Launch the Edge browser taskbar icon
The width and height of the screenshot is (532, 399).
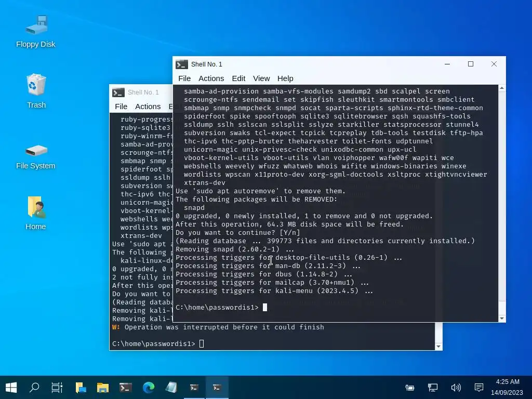(149, 388)
